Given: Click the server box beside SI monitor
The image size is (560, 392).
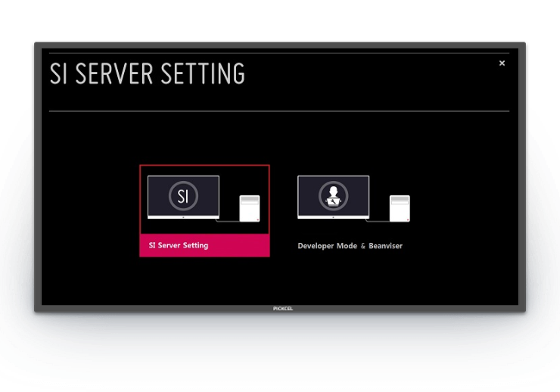Looking at the screenshot, I should [x=250, y=208].
